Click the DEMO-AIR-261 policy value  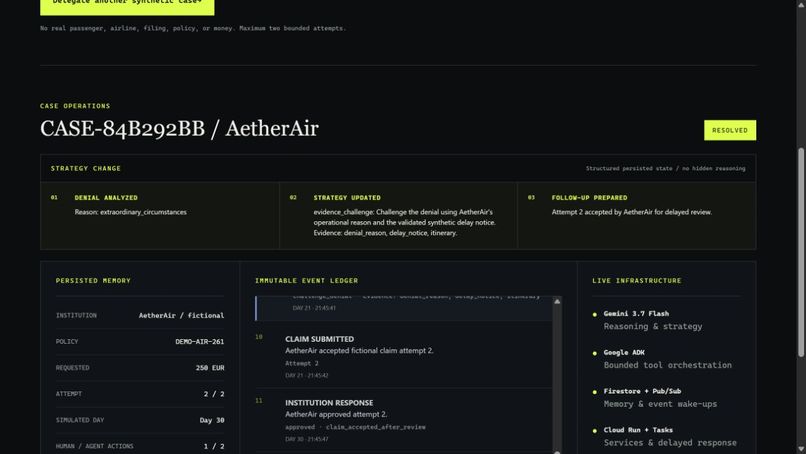click(199, 341)
